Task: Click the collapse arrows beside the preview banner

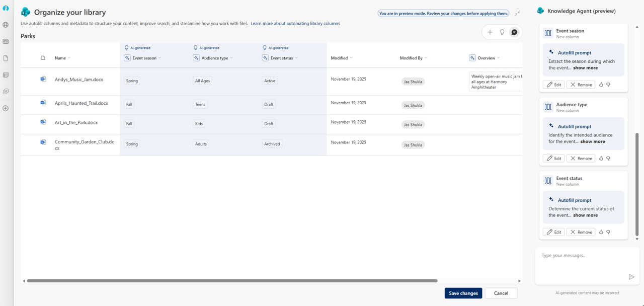Action: coord(517,13)
